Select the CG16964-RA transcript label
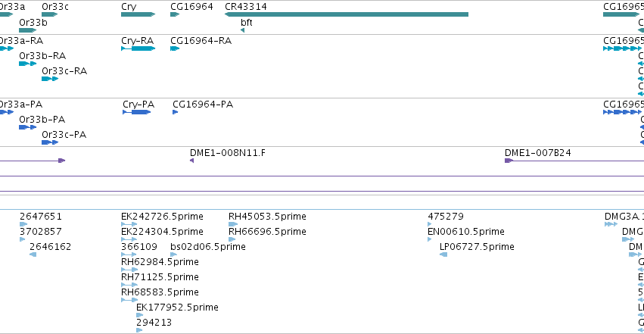Image resolution: width=644 pixels, height=334 pixels. tap(201, 41)
